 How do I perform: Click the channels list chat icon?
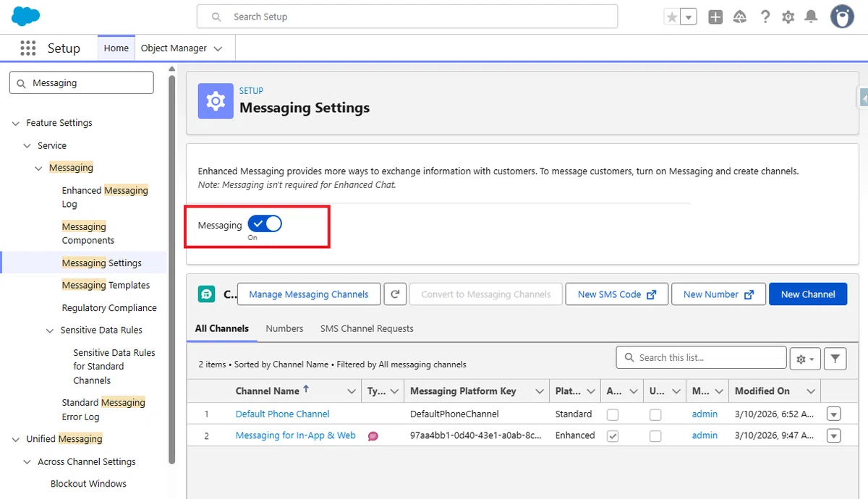206,294
